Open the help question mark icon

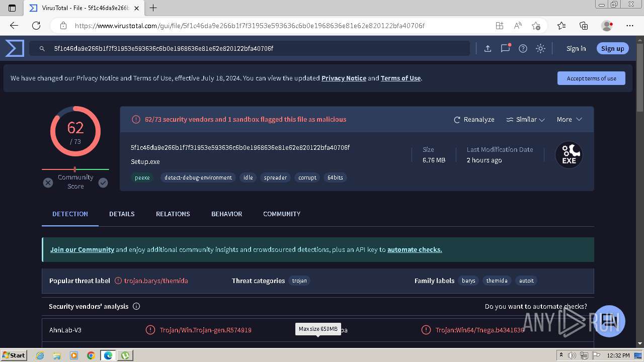[x=523, y=48]
